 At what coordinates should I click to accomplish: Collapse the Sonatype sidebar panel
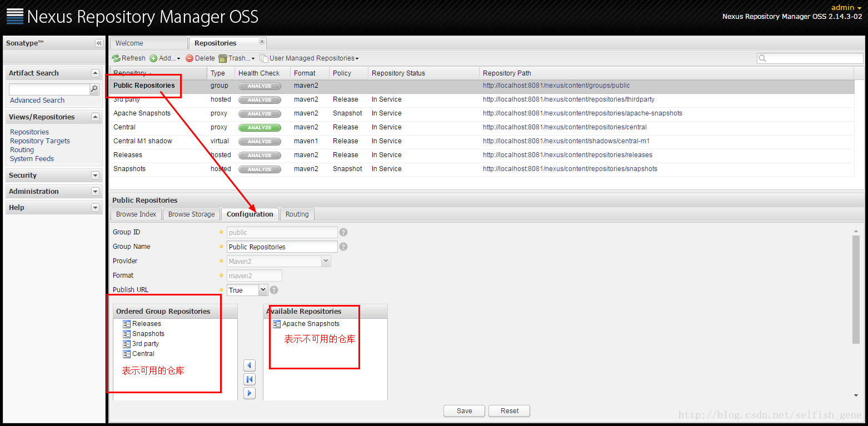click(x=99, y=43)
